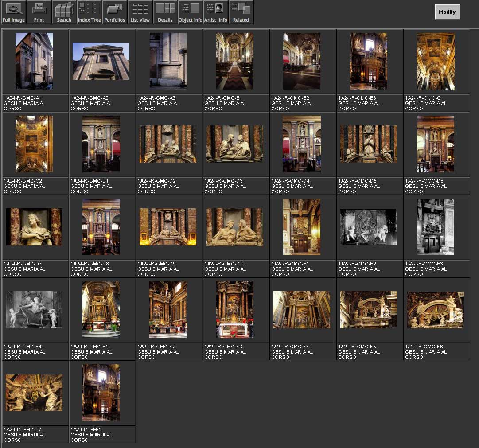The width and height of the screenshot is (479, 448).
Task: Select thumbnail 1A2-I-R-GMC-D9
Action: click(168, 227)
